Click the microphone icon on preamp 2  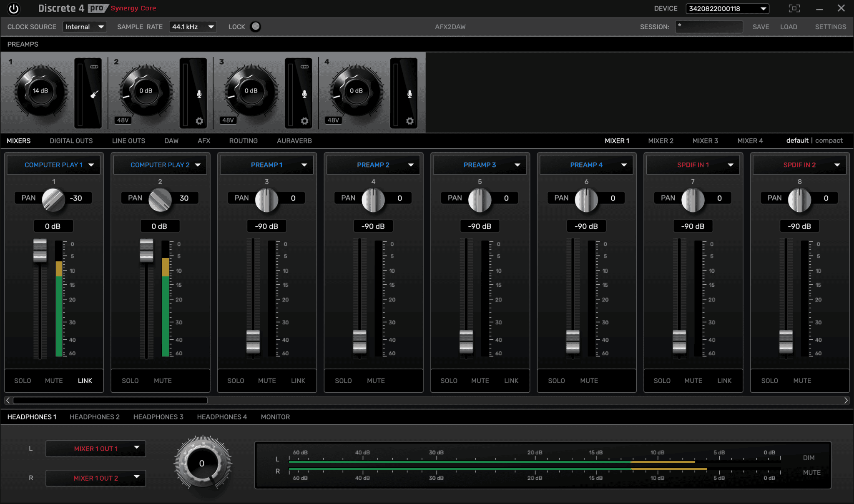point(199,94)
